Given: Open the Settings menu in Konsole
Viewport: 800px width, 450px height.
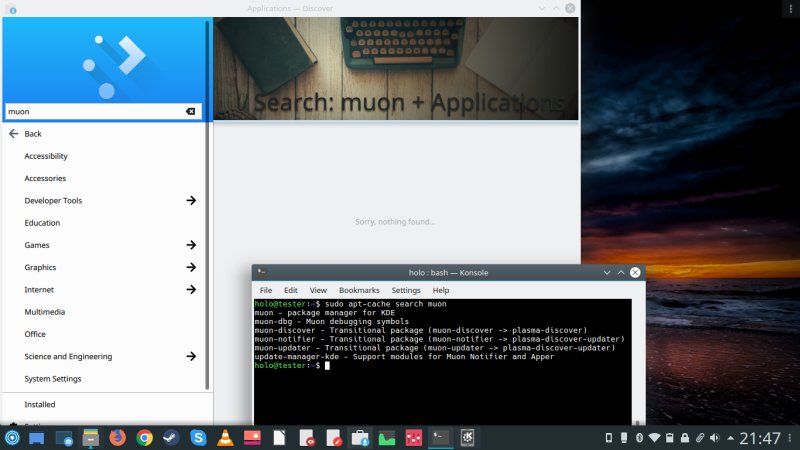Looking at the screenshot, I should pyautogui.click(x=405, y=290).
